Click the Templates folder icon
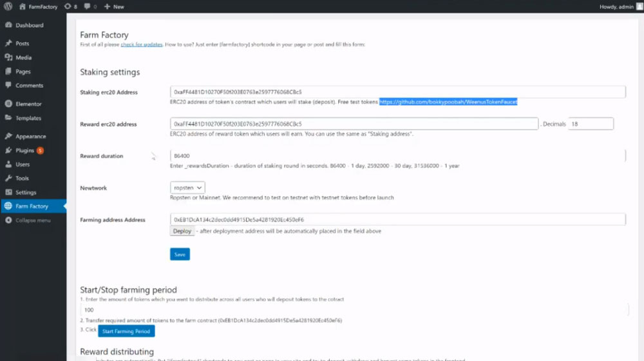The image size is (644, 361). [x=8, y=117]
